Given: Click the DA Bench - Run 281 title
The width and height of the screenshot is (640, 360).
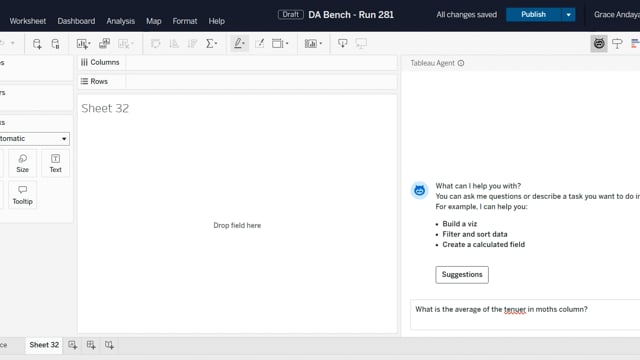Looking at the screenshot, I should [x=351, y=15].
